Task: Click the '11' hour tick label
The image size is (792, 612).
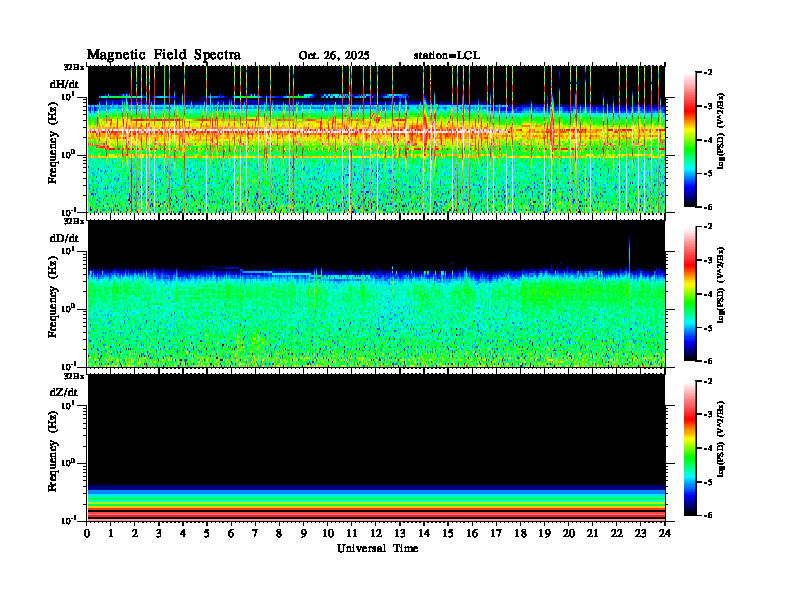Action: point(352,533)
